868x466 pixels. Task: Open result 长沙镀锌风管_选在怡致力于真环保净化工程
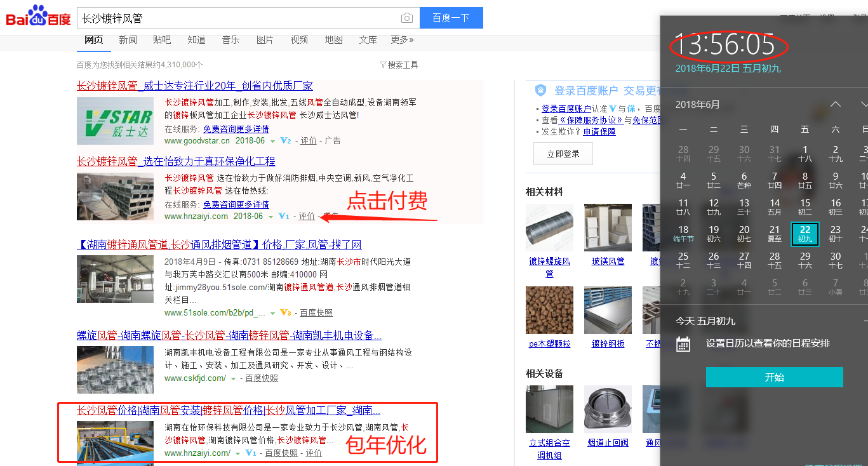tap(176, 161)
